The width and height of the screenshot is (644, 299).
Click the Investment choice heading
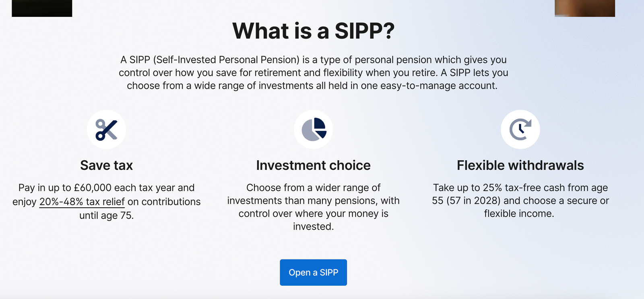tap(314, 165)
